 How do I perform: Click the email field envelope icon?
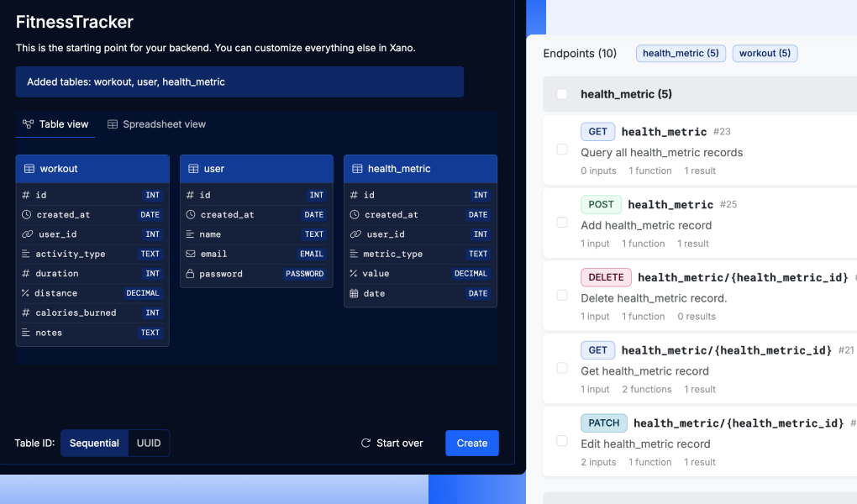pos(191,254)
